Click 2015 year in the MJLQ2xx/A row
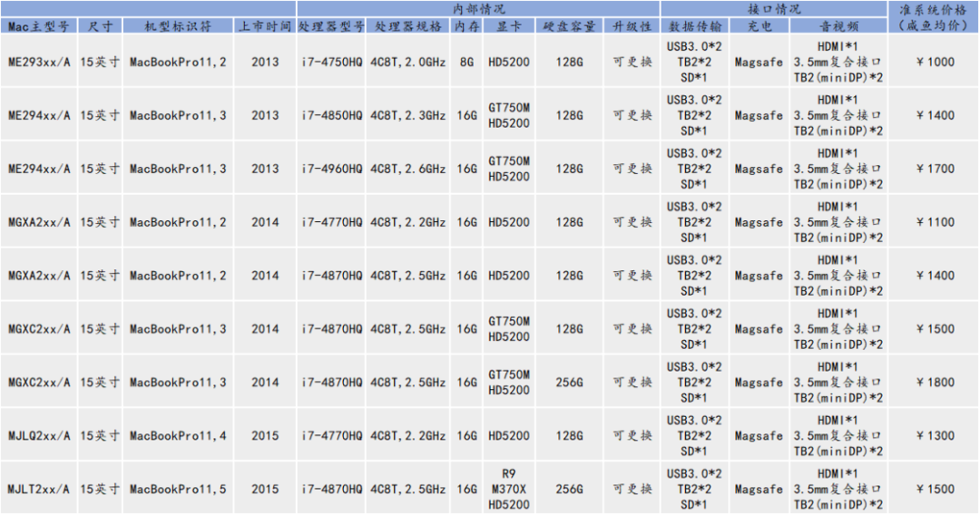 (x=265, y=436)
